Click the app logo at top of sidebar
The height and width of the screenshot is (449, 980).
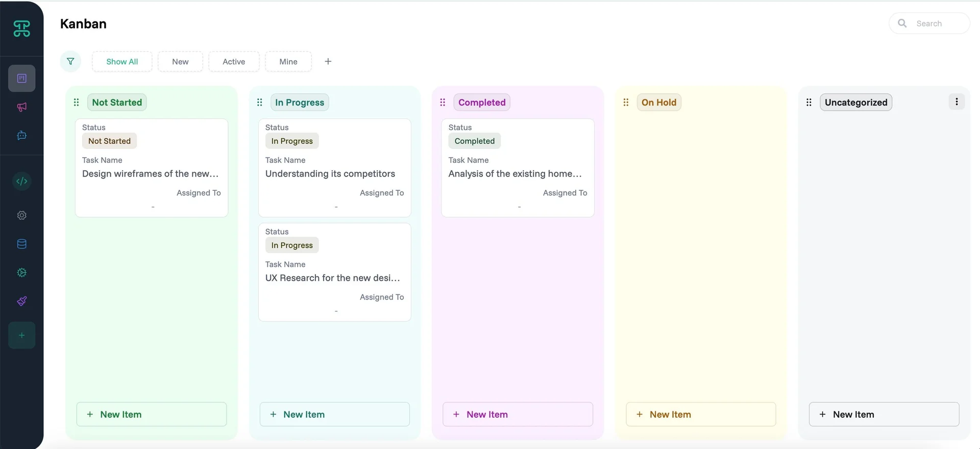point(21,29)
